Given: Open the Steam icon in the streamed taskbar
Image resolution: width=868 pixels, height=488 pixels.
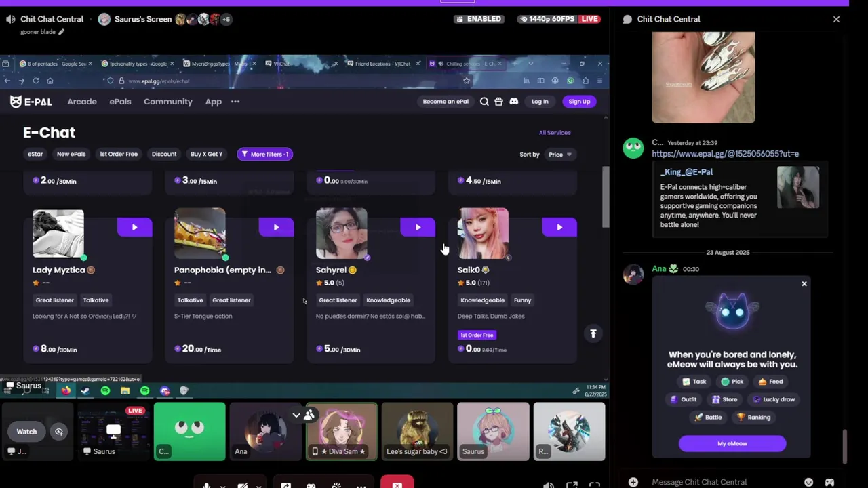Looking at the screenshot, I should click(85, 390).
